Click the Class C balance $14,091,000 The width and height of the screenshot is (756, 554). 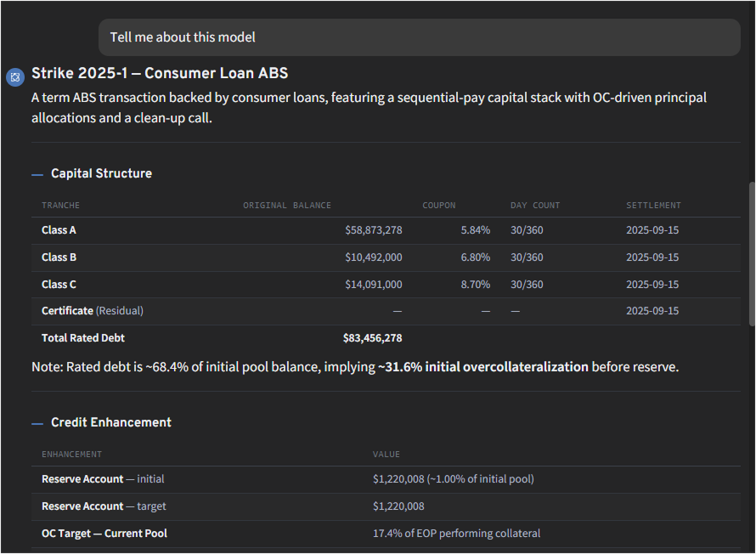tap(374, 285)
